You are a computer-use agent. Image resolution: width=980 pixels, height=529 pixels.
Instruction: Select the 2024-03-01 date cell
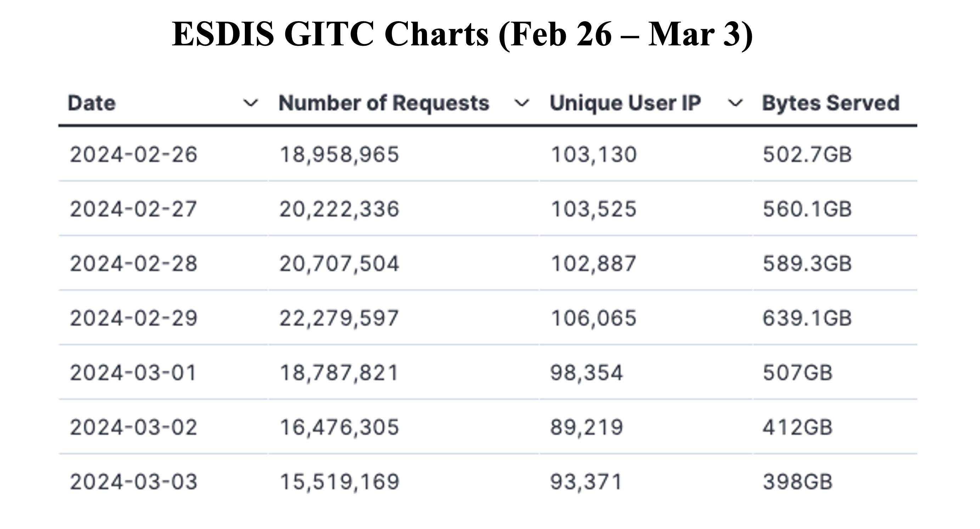[x=133, y=372]
